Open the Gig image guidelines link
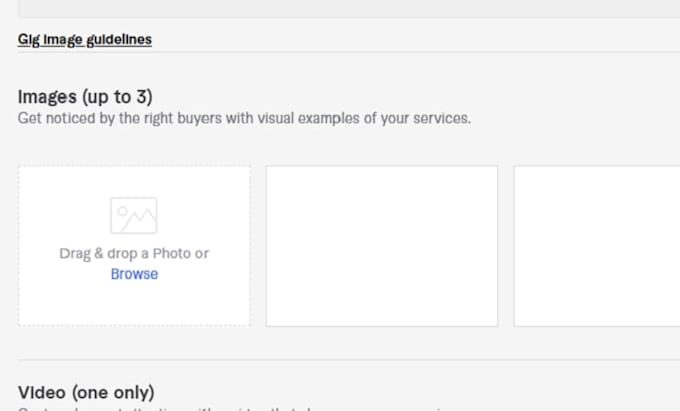Screen dimensions: 680x411 tap(85, 39)
